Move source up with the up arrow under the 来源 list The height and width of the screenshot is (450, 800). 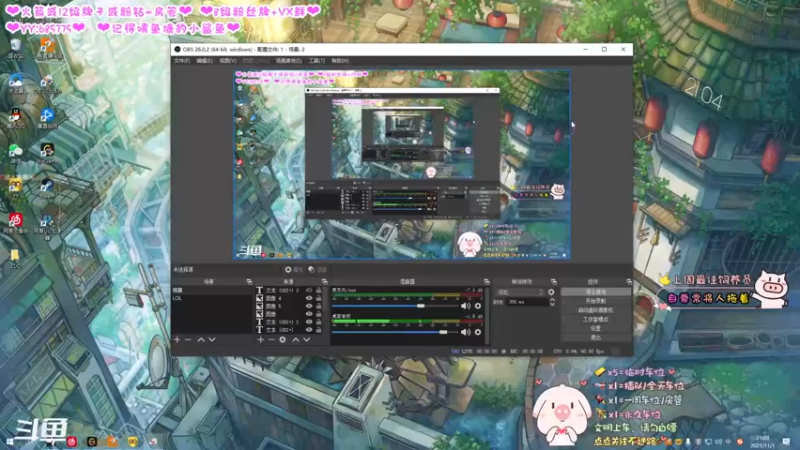295,339
